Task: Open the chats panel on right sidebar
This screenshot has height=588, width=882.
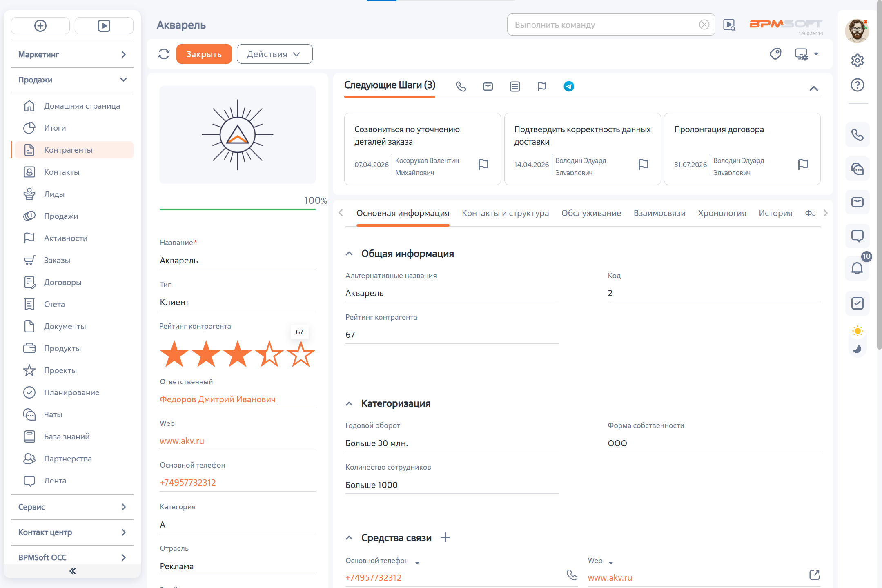Action: (x=857, y=168)
